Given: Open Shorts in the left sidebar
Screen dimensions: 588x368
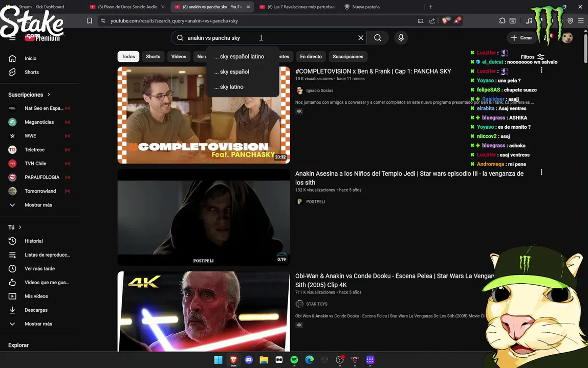Looking at the screenshot, I should (32, 72).
